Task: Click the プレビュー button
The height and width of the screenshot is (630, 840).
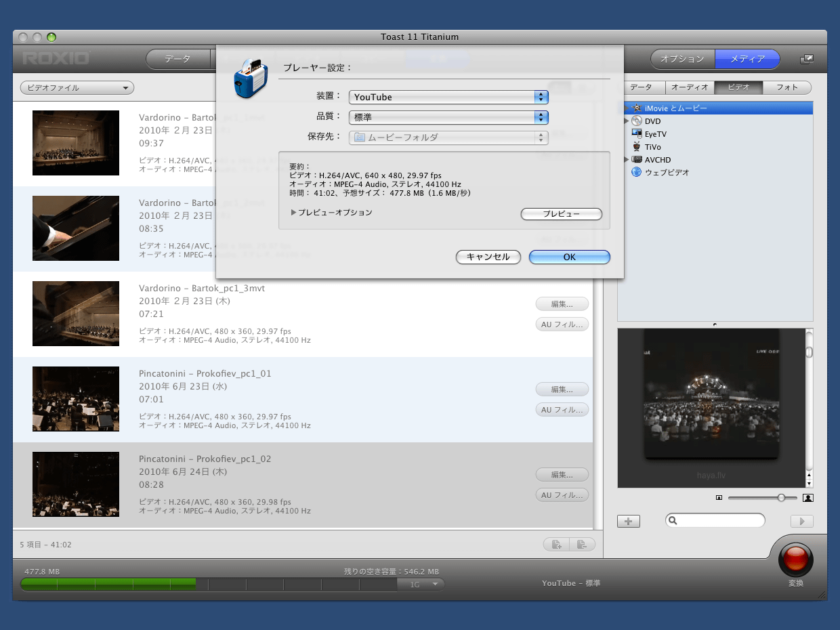Action: [562, 214]
